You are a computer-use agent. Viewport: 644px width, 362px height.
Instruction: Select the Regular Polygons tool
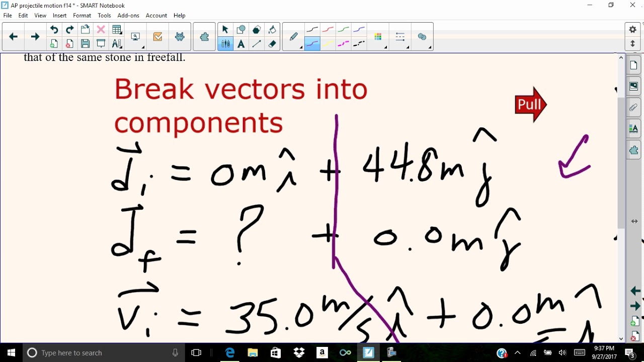pyautogui.click(x=257, y=30)
